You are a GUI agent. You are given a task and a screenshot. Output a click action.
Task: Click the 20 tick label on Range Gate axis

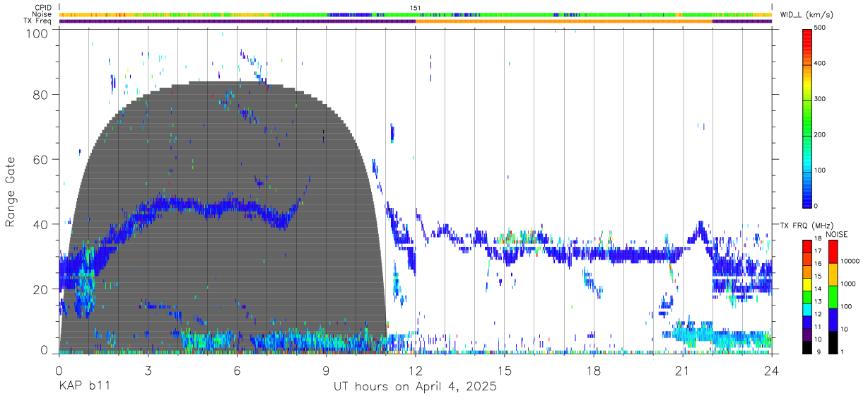41,289
